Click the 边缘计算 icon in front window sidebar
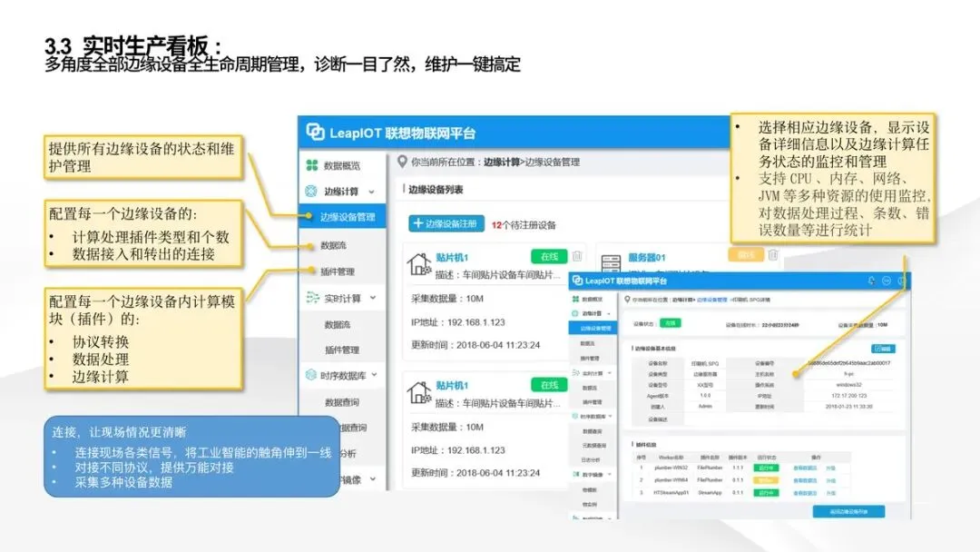The width and height of the screenshot is (980, 552). [575, 314]
